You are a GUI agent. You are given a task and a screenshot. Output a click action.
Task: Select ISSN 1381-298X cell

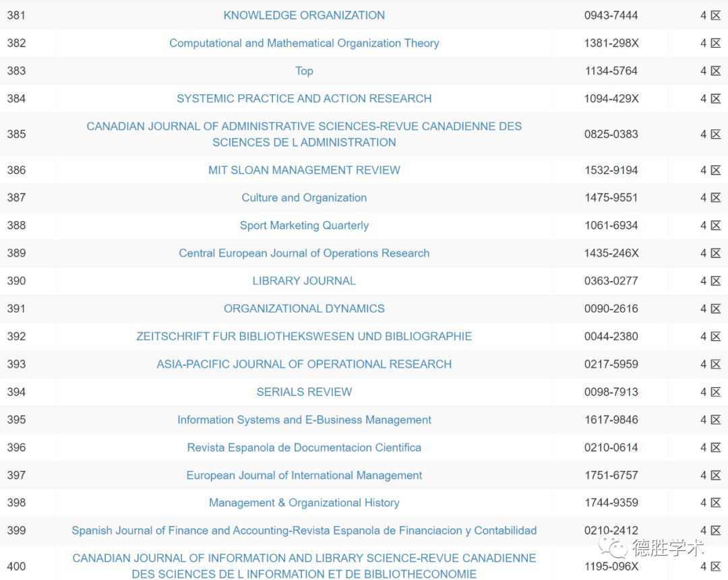tap(611, 43)
